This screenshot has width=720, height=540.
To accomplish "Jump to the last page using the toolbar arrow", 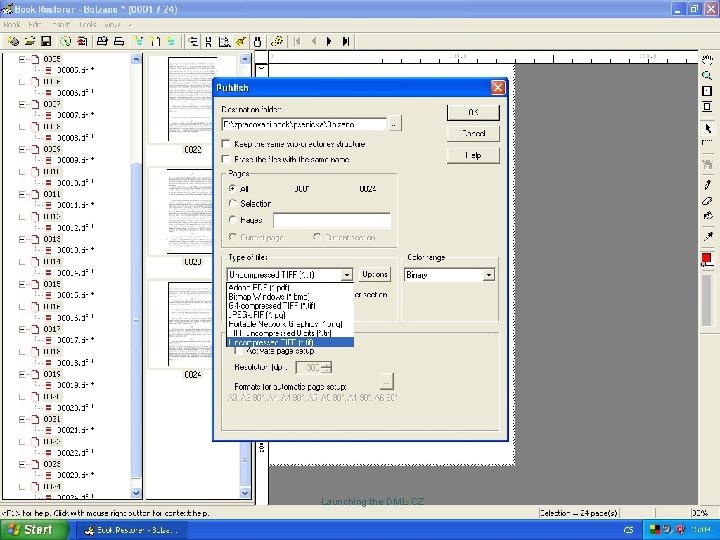I will pos(346,41).
